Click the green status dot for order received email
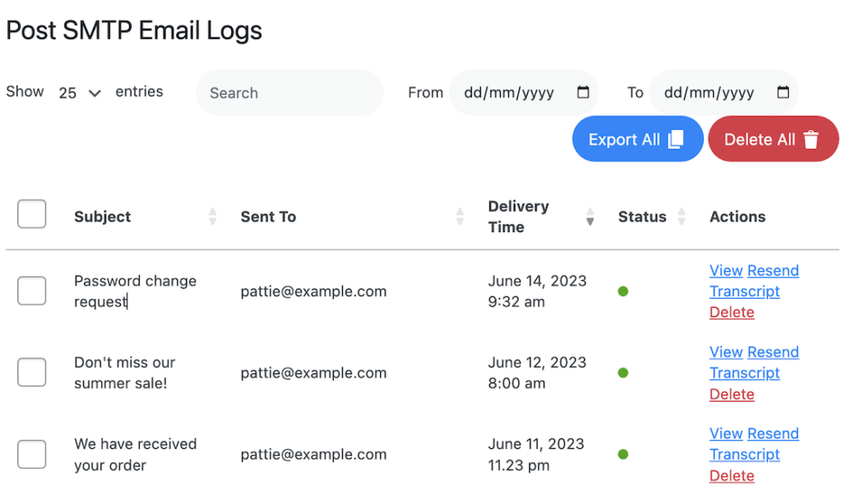Viewport: 852px width, 504px height. [623, 454]
